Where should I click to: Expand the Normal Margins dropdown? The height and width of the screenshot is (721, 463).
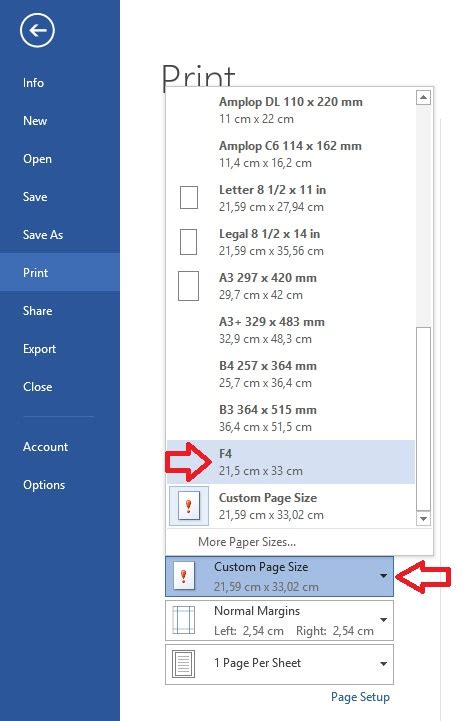(x=383, y=620)
